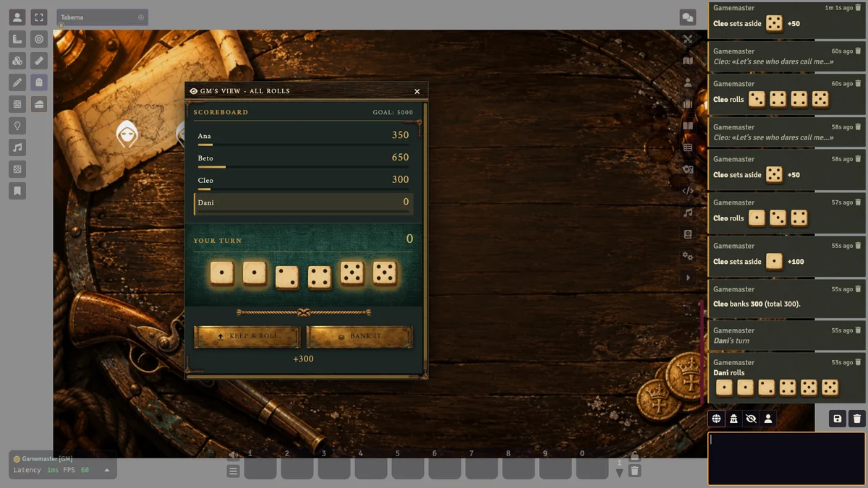This screenshot has width=868, height=488.
Task: Open the Chat Messages sidebar icon
Action: coord(687,17)
